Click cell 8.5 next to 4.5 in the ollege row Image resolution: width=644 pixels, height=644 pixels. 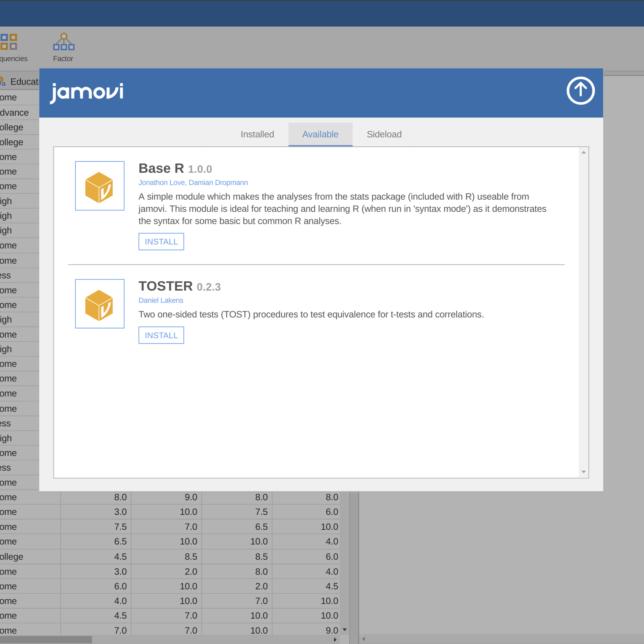pos(166,557)
